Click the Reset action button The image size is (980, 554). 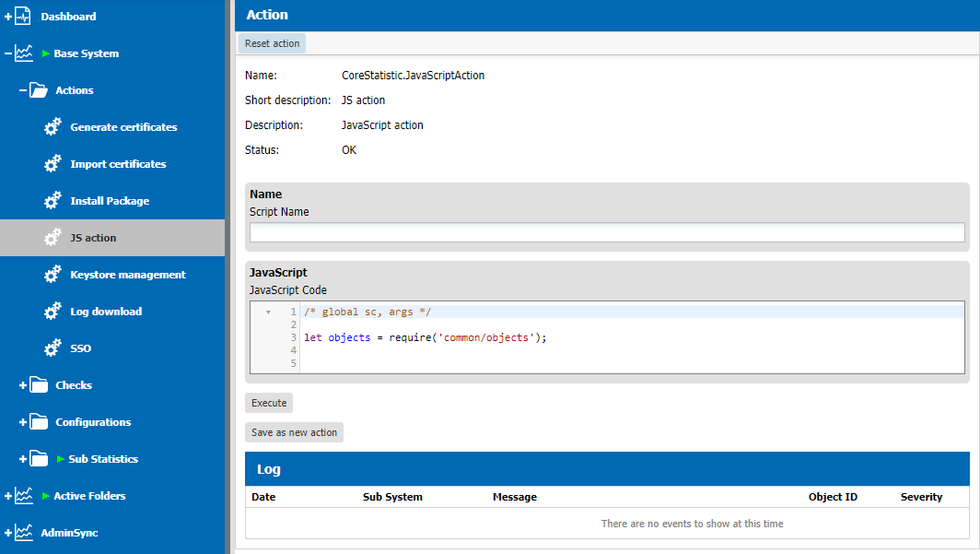click(272, 43)
